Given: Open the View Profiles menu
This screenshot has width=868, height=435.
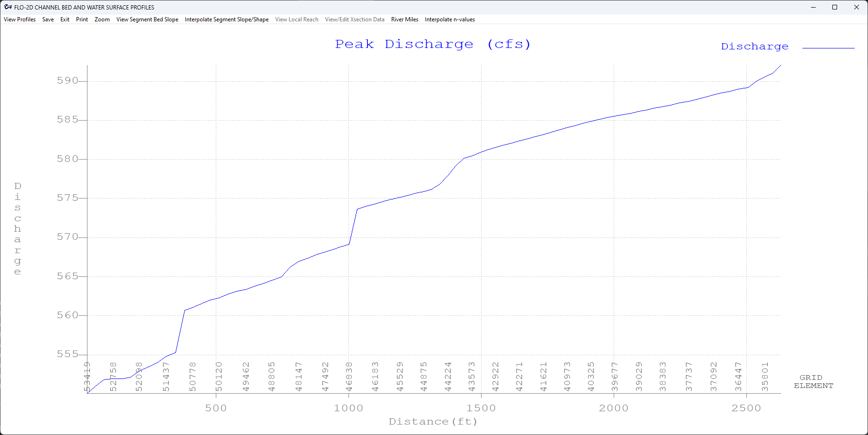Looking at the screenshot, I should (19, 19).
